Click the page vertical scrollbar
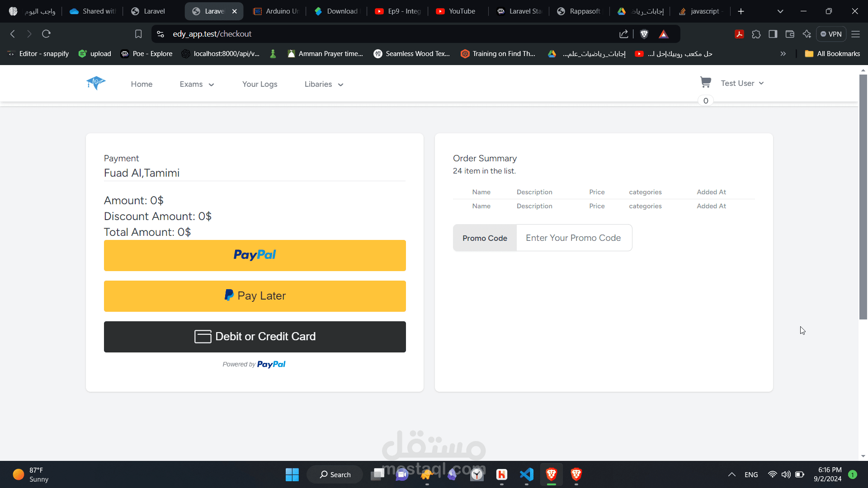The height and width of the screenshot is (488, 868). pos(863,197)
